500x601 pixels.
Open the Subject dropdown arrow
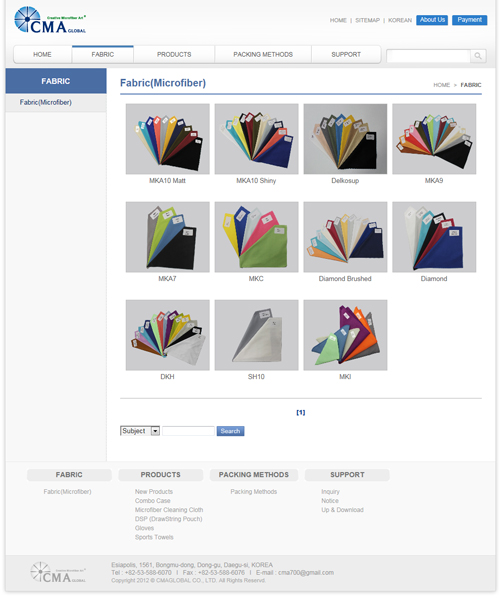coord(155,431)
